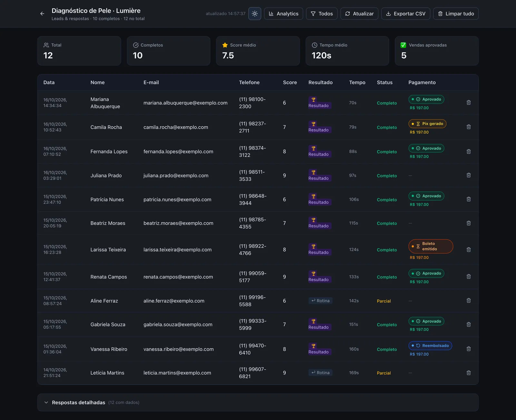
Task: Export leads with Exportar CSV
Action: [406, 14]
